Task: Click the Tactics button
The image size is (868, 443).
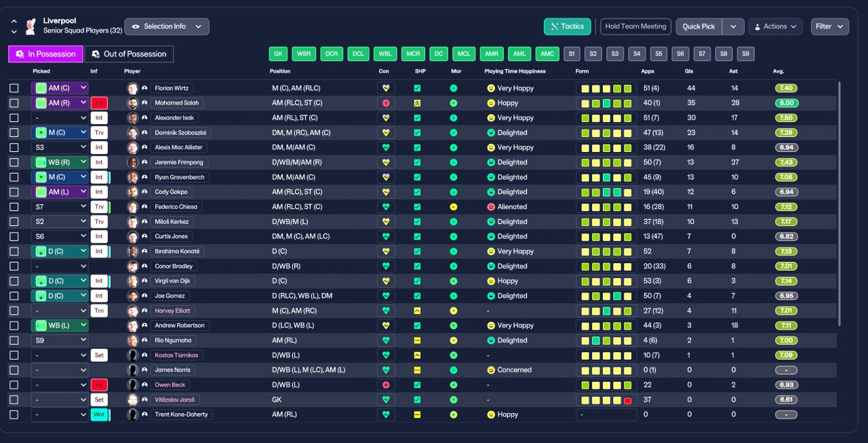Action: click(x=567, y=26)
